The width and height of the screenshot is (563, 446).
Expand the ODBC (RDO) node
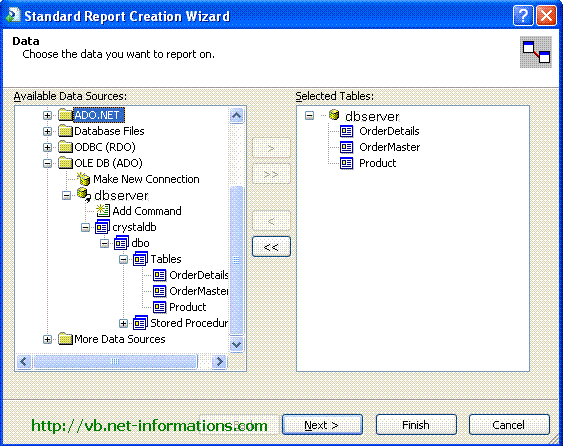click(x=47, y=147)
